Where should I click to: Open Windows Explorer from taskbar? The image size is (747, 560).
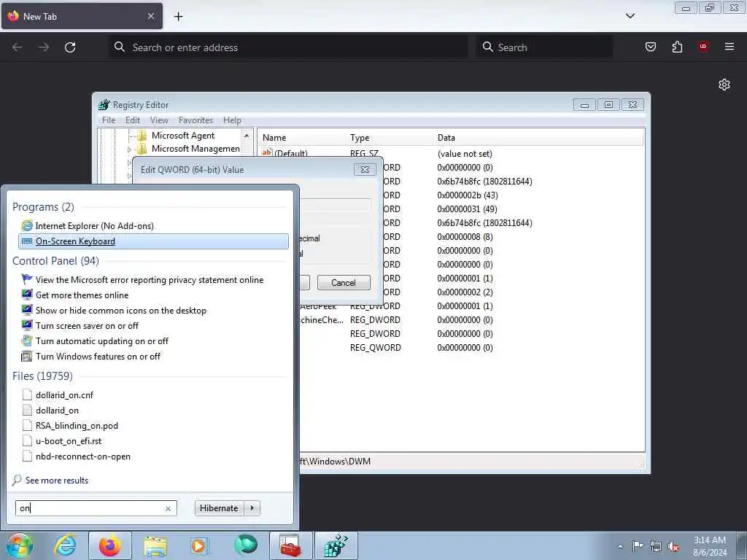coord(155,545)
